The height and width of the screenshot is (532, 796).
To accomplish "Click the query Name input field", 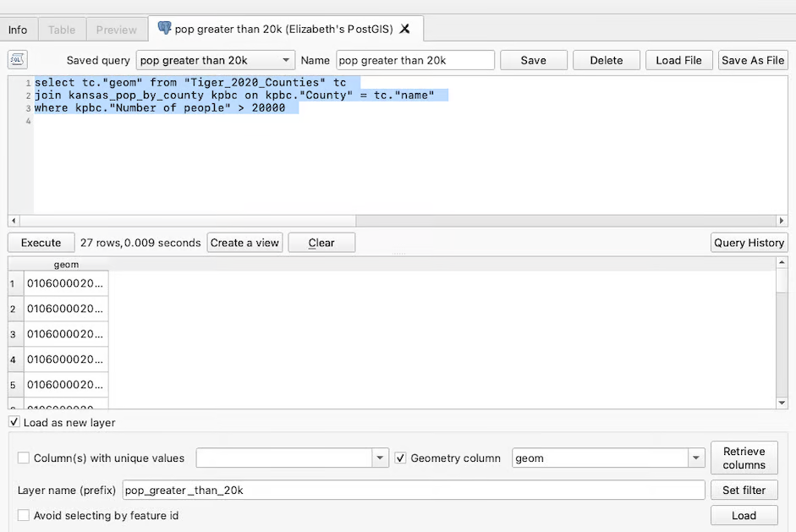I will point(415,60).
